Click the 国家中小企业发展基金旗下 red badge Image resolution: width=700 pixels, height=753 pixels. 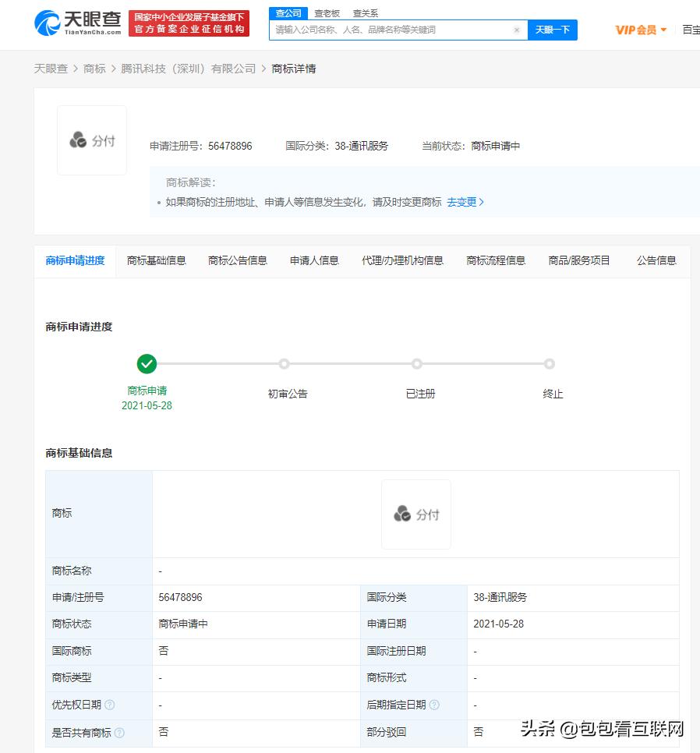[189, 18]
